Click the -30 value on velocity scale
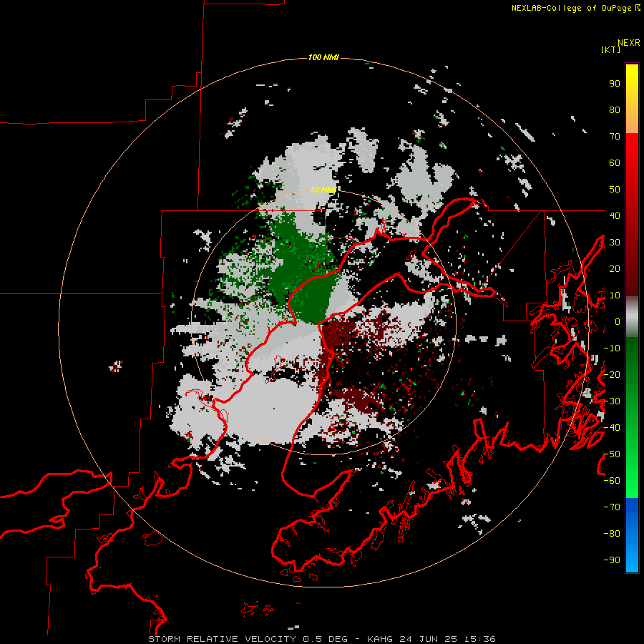The width and height of the screenshot is (644, 644). tap(612, 401)
